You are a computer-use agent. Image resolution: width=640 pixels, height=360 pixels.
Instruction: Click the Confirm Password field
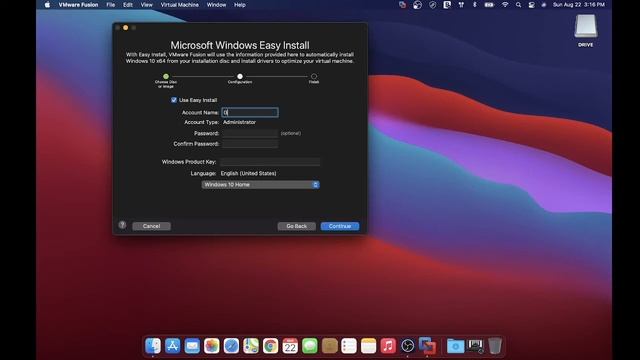pyautogui.click(x=250, y=144)
